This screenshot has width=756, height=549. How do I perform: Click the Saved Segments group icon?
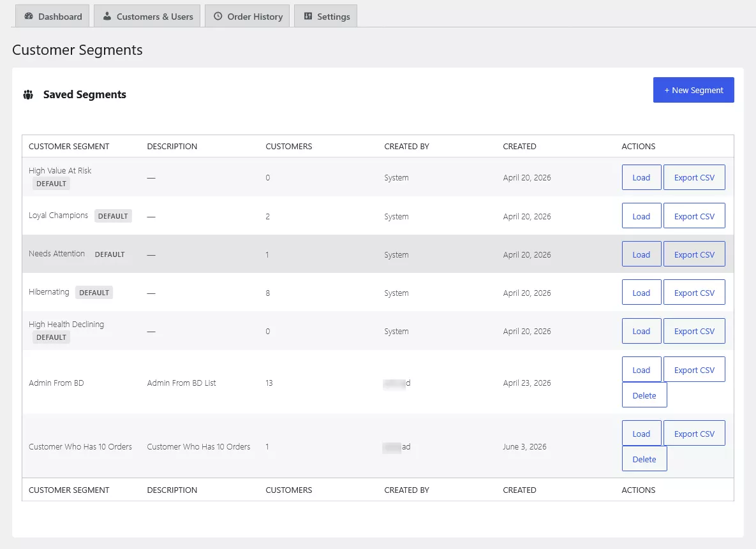click(29, 94)
